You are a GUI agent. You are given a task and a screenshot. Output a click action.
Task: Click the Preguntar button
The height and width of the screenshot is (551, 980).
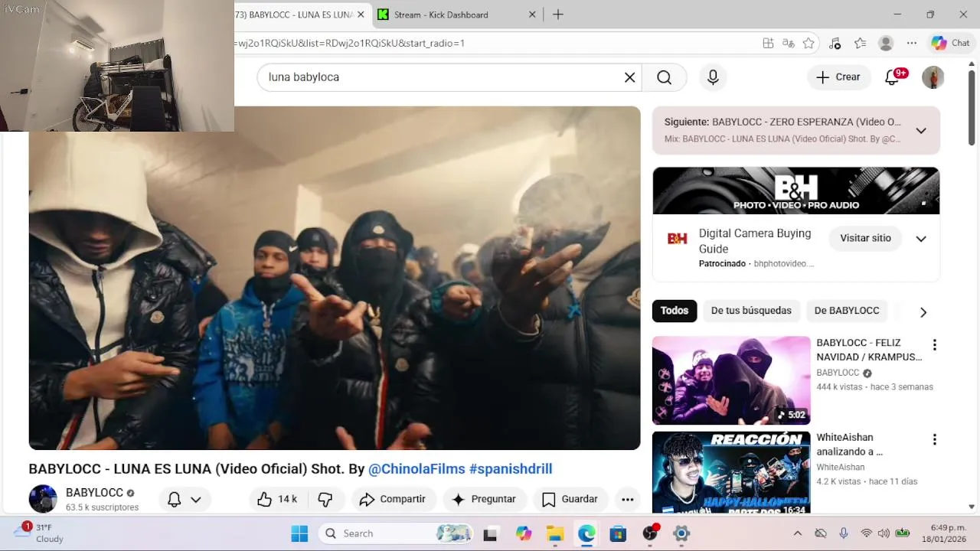coord(484,499)
